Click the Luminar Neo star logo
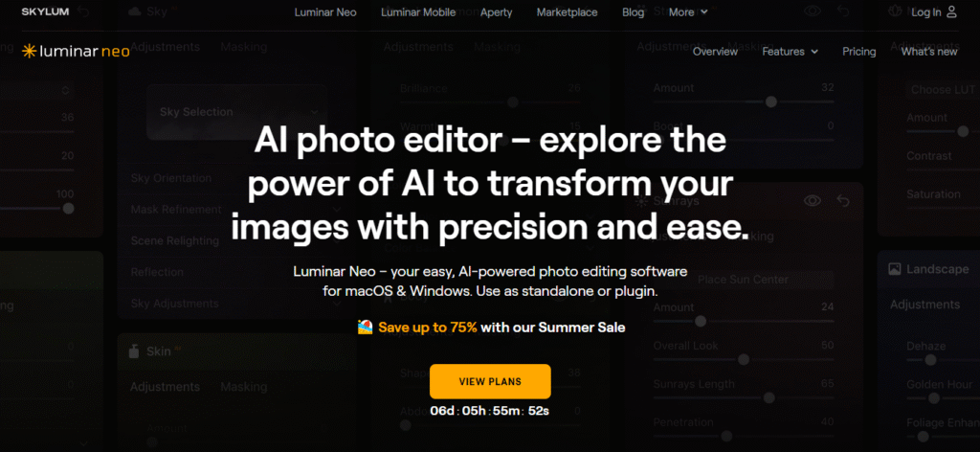980x452 pixels. click(x=29, y=52)
